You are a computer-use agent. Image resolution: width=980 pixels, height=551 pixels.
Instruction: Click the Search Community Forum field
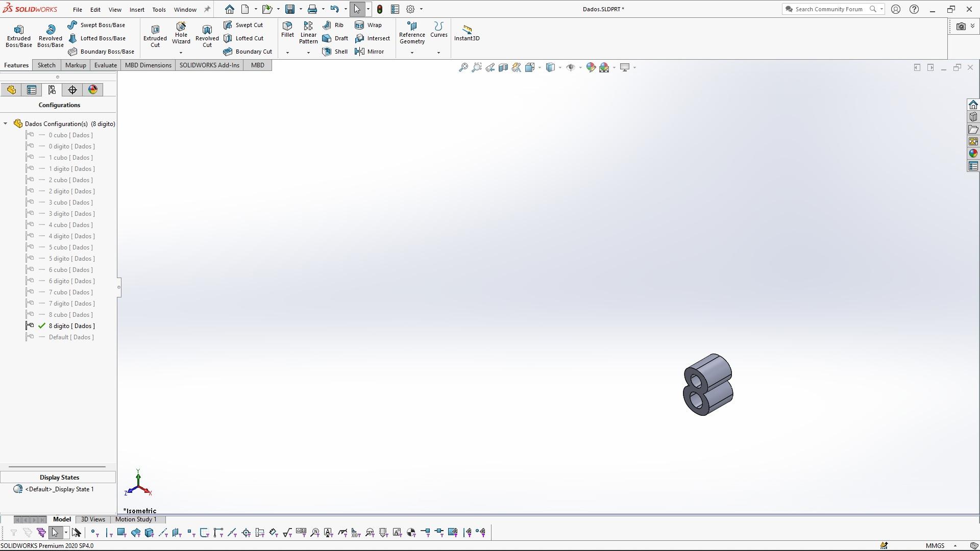click(828, 9)
